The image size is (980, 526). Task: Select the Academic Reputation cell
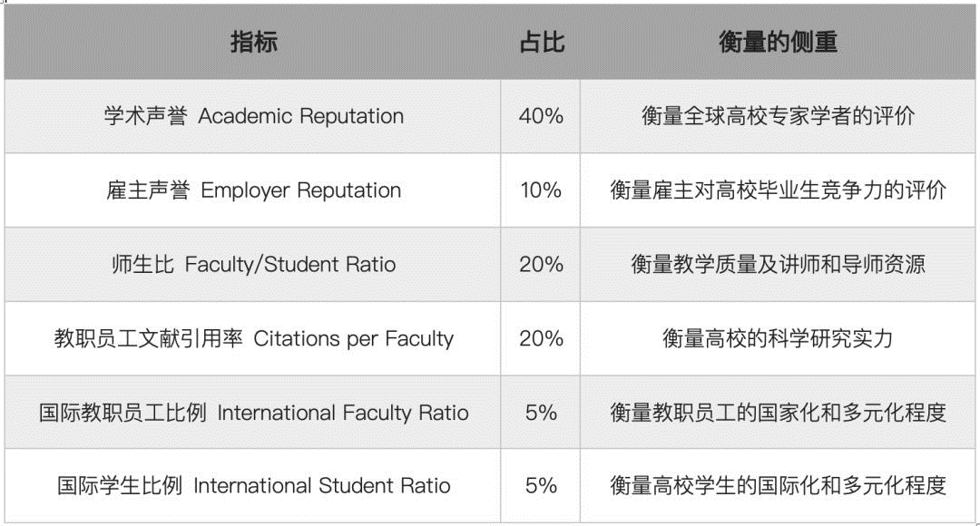tap(252, 116)
